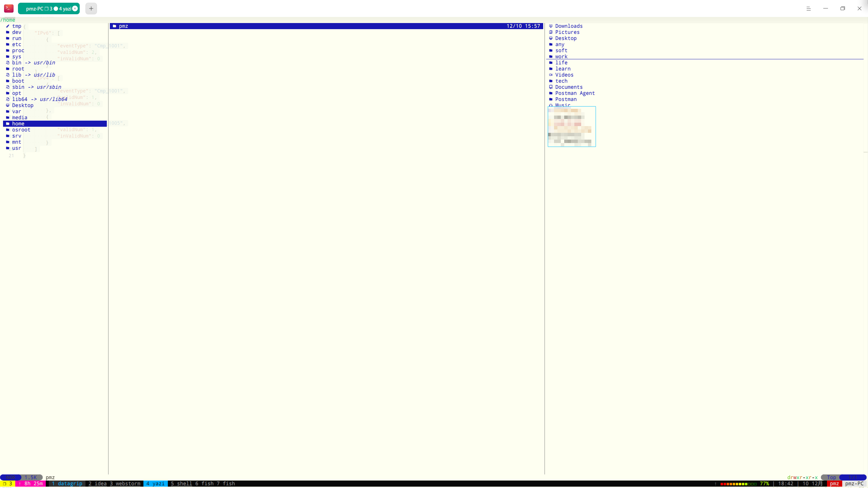Open a new terminal tab with the plus button
Screen dimensions: 868x488
tap(91, 8)
